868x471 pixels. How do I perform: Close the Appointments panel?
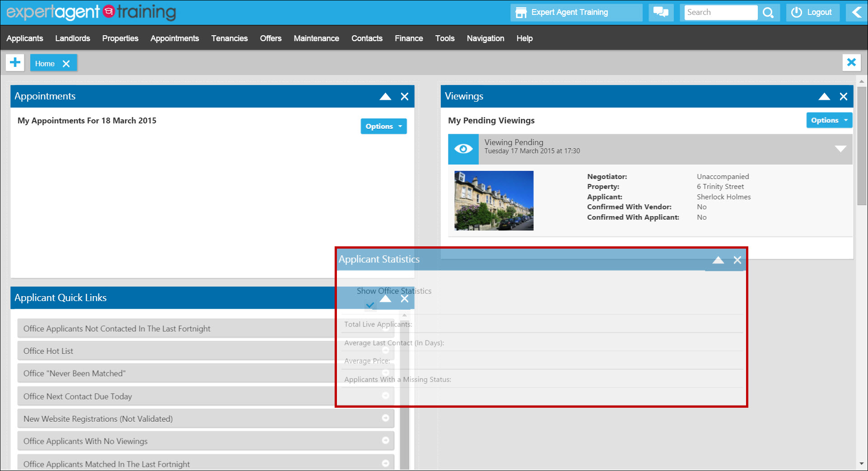[405, 96]
